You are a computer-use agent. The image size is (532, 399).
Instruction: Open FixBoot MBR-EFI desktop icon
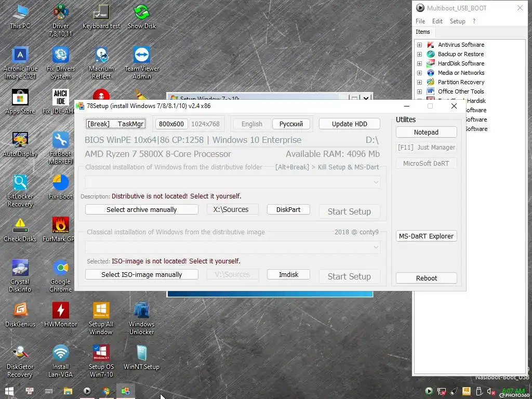click(60, 149)
